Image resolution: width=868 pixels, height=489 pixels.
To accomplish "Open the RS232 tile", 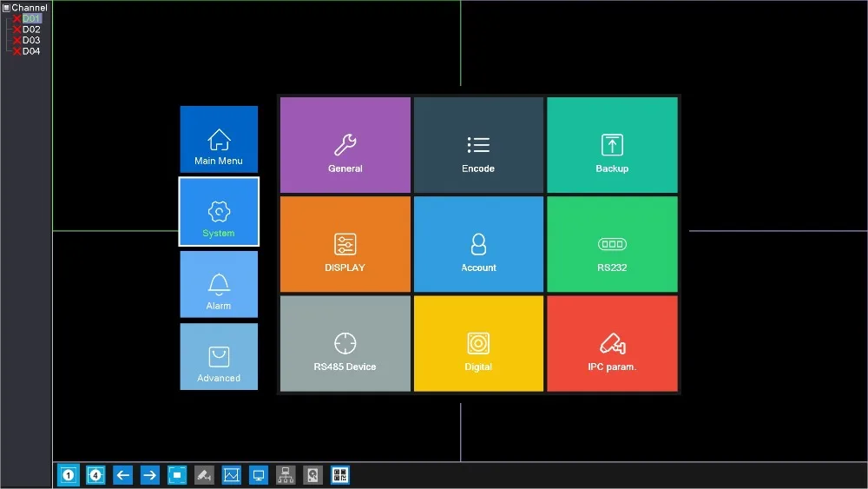I will (612, 244).
